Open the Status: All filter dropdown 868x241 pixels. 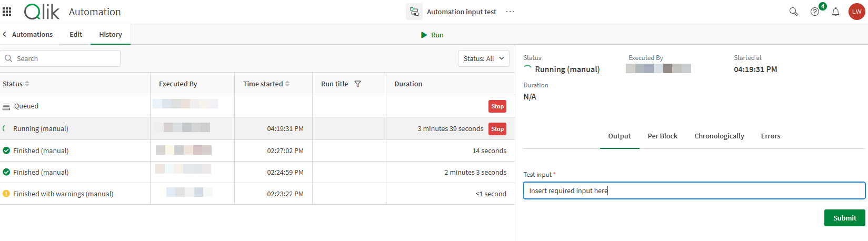[x=484, y=58]
